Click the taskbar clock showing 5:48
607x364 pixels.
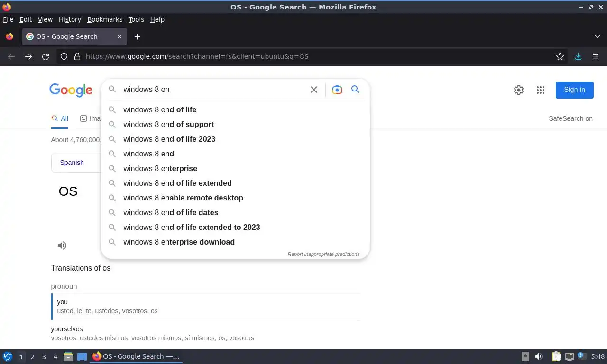[x=598, y=356]
